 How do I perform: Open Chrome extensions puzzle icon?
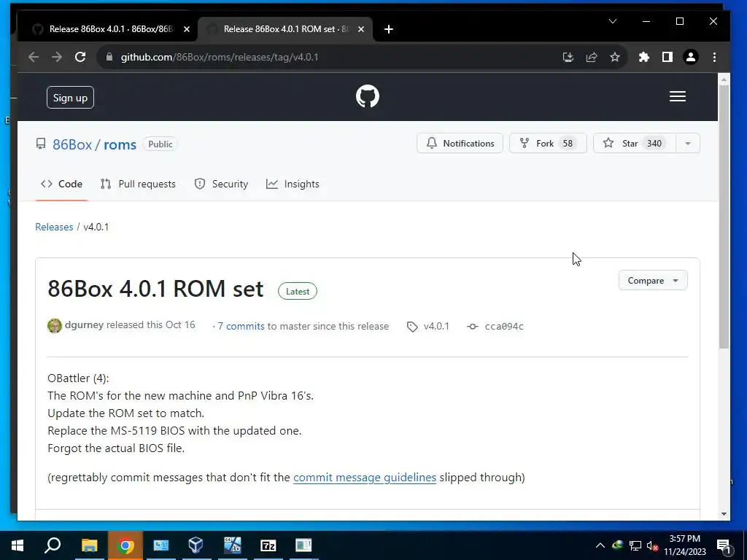(x=643, y=57)
